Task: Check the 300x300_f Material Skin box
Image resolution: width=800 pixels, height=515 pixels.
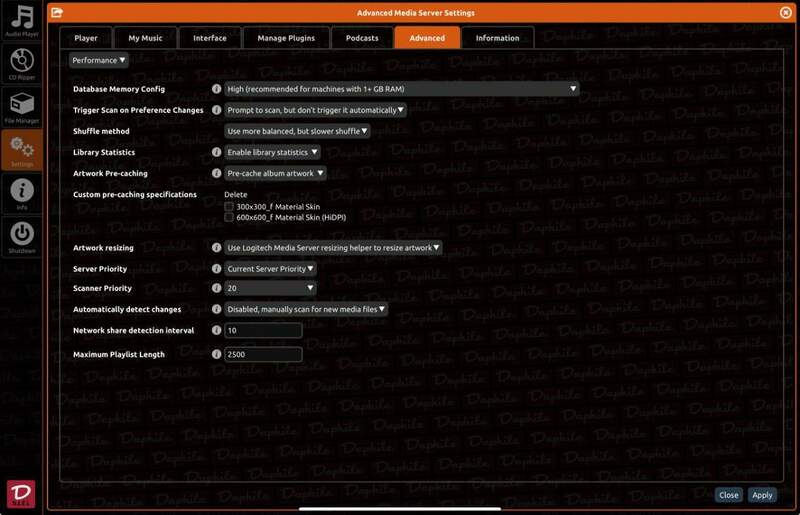Action: pyautogui.click(x=229, y=206)
